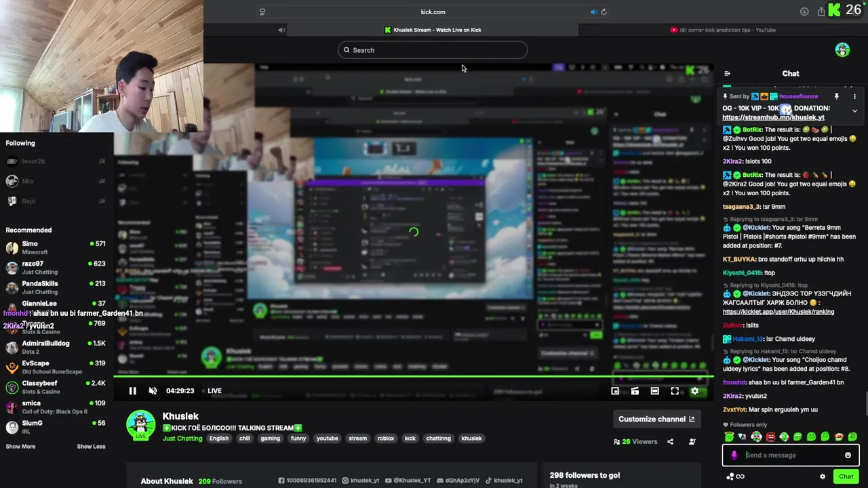The image size is (868, 488).
Task: Open EvScape recommended channel
Action: click(56, 367)
